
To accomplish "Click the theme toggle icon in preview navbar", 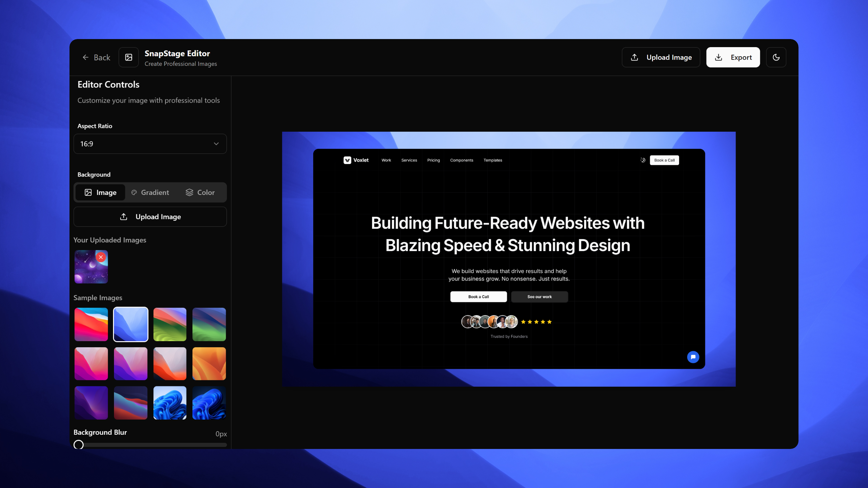I will pos(643,160).
